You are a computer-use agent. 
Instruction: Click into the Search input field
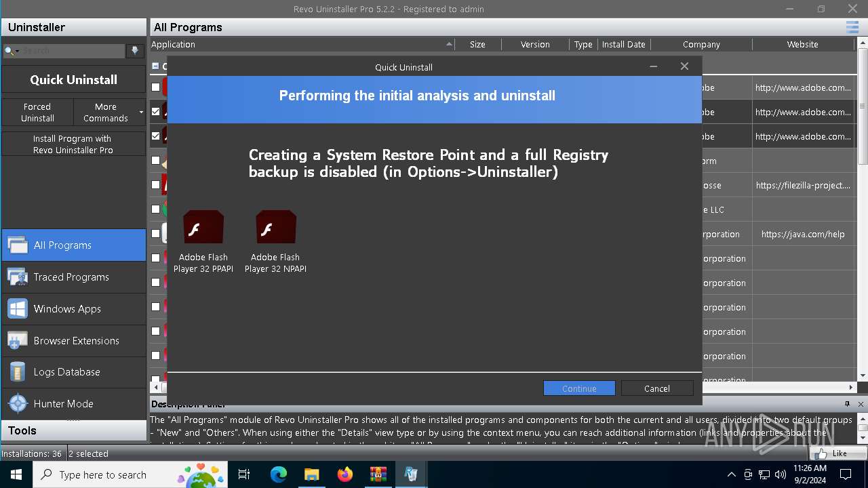pyautogui.click(x=73, y=51)
